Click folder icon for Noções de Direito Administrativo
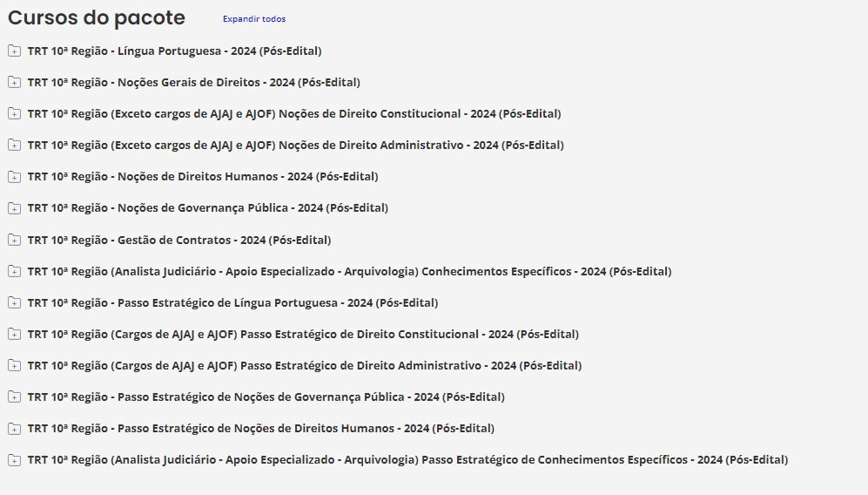Image resolution: width=868 pixels, height=495 pixels. coord(14,146)
